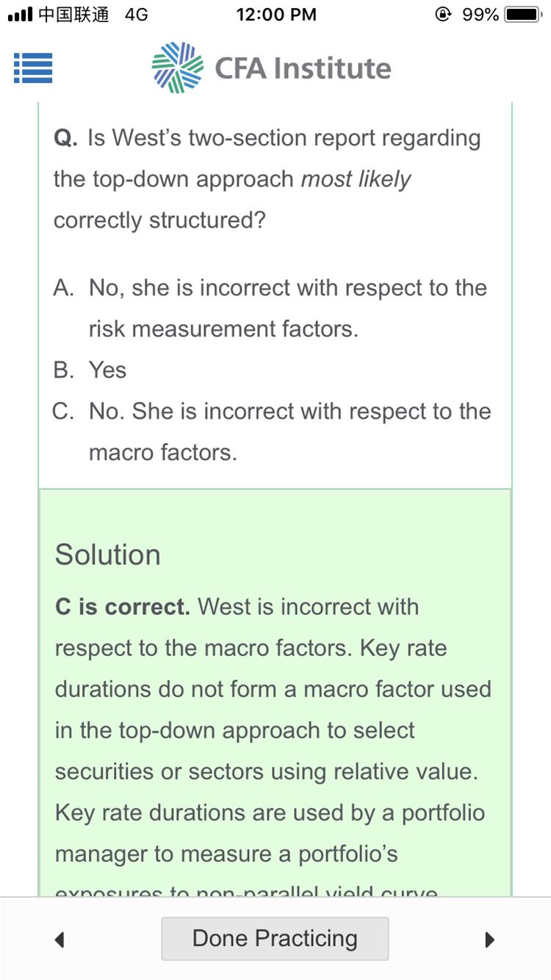
Task: Choose answer B, Yes
Action: click(107, 370)
